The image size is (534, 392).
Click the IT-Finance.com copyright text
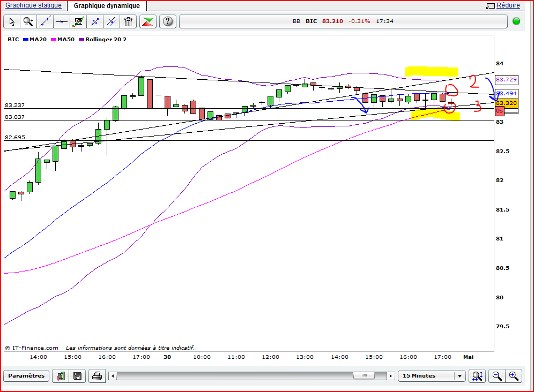(32, 348)
